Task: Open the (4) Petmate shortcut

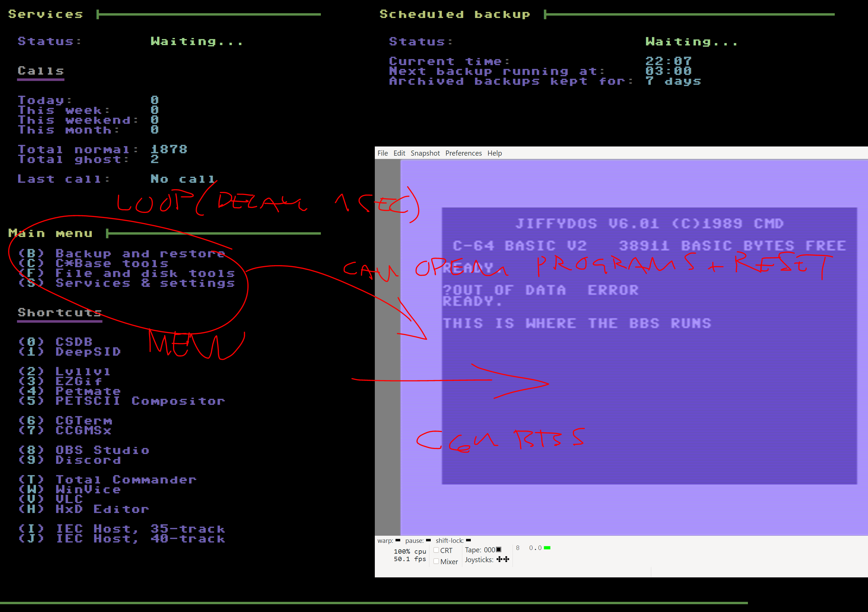Action: [x=70, y=391]
